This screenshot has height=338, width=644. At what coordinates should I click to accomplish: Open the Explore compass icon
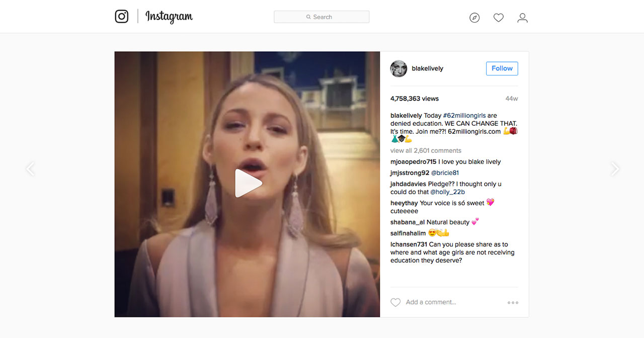point(474,18)
